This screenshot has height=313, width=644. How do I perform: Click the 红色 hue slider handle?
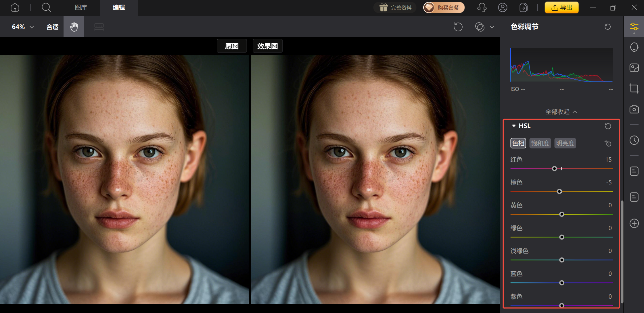[554, 169]
